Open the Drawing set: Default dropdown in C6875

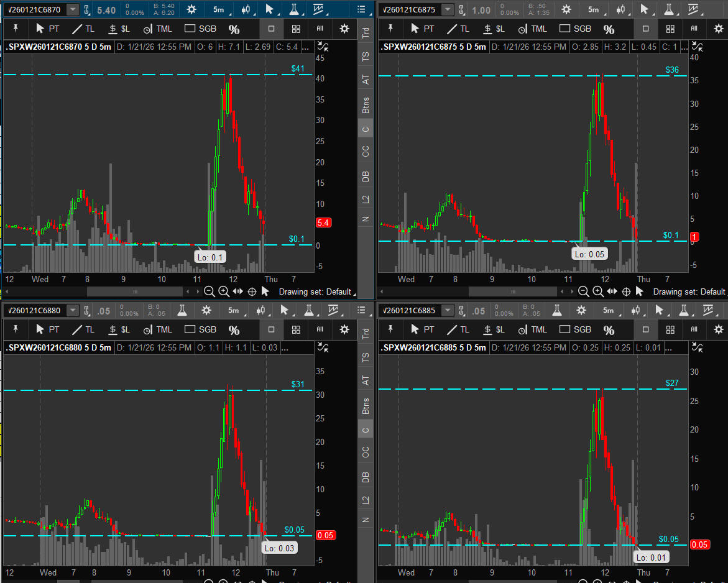click(689, 291)
